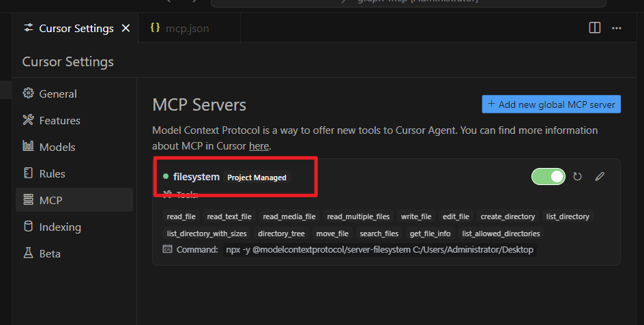This screenshot has width=644, height=325.
Task: Click the read_multiple_files tool tag
Action: pos(358,216)
